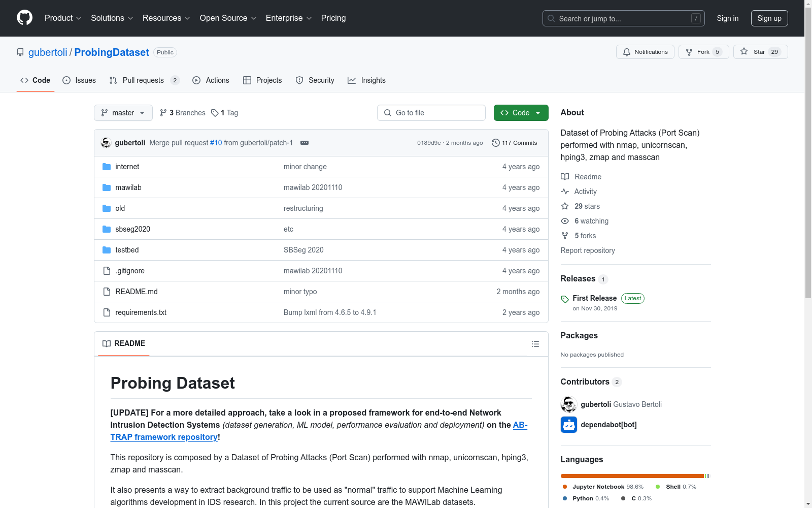Open the Insights tab

[367, 80]
